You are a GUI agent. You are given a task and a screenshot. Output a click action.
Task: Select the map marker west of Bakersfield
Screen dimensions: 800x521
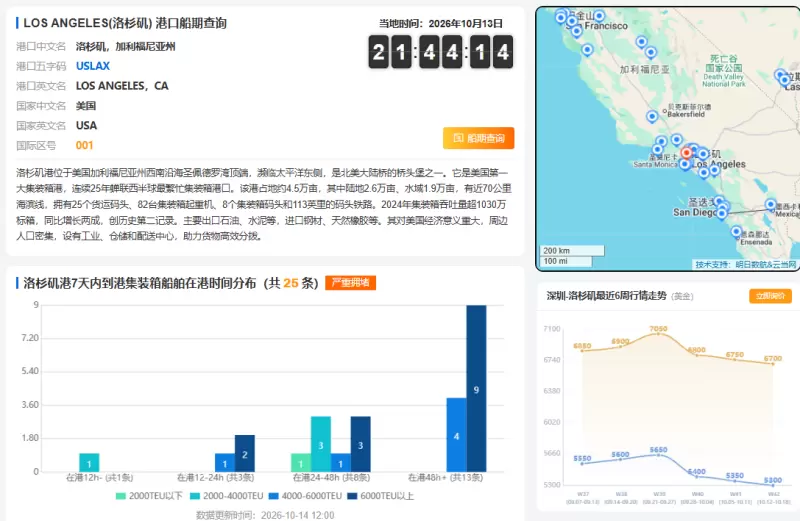click(x=652, y=116)
